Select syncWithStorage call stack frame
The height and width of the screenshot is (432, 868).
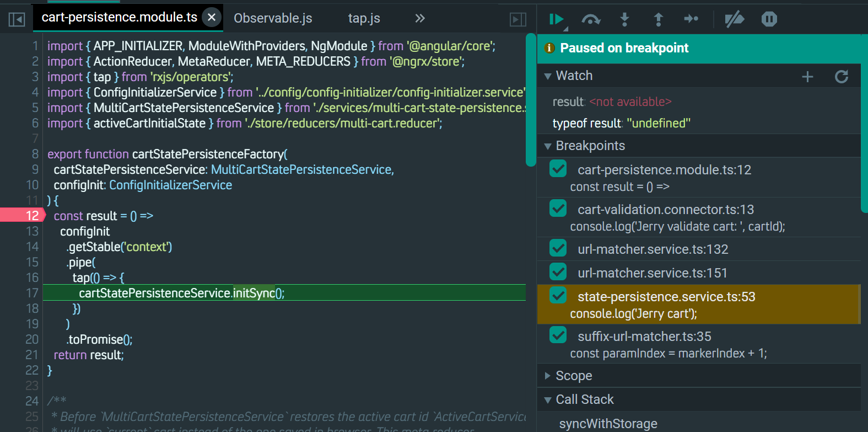pos(608,423)
